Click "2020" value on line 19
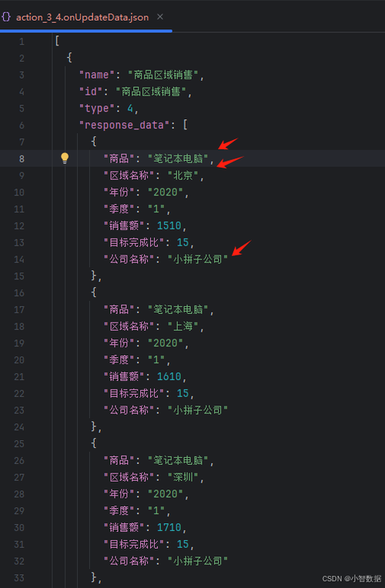385x588 pixels. pos(166,342)
